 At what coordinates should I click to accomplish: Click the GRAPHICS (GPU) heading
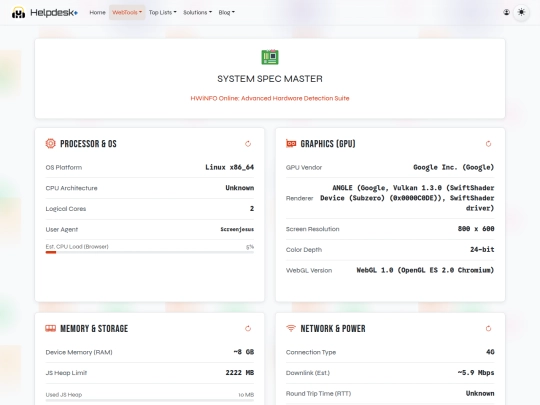(x=328, y=144)
